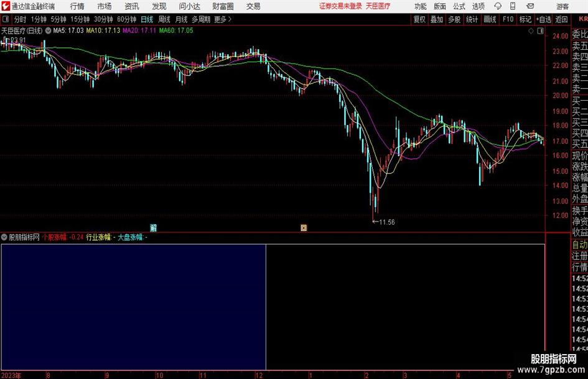Switch to 1分钟 period
The width and height of the screenshot is (588, 379).
[x=38, y=19]
